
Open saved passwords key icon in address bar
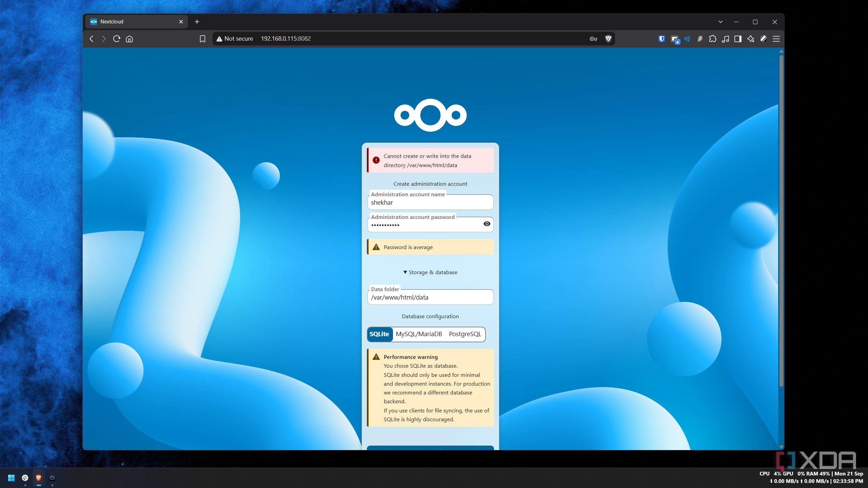tap(593, 39)
